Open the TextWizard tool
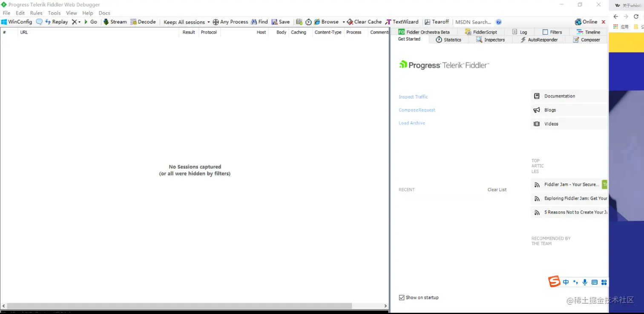Image resolution: width=644 pixels, height=314 pixels. [402, 22]
